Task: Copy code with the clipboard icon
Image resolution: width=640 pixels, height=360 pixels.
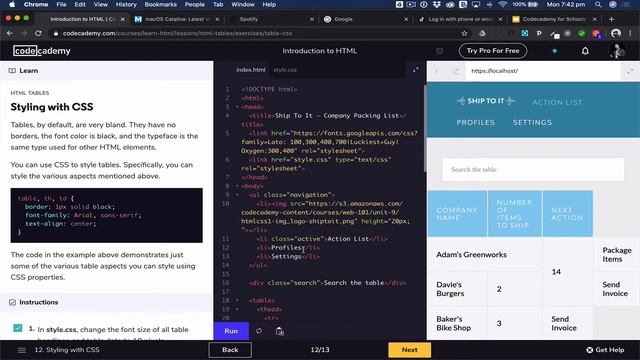Action: [x=280, y=331]
